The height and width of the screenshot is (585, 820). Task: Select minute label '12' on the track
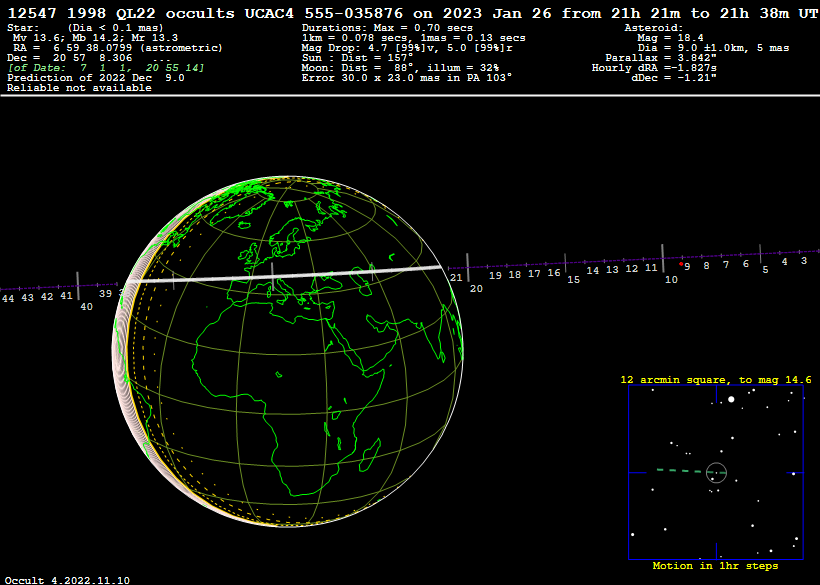[x=632, y=269]
